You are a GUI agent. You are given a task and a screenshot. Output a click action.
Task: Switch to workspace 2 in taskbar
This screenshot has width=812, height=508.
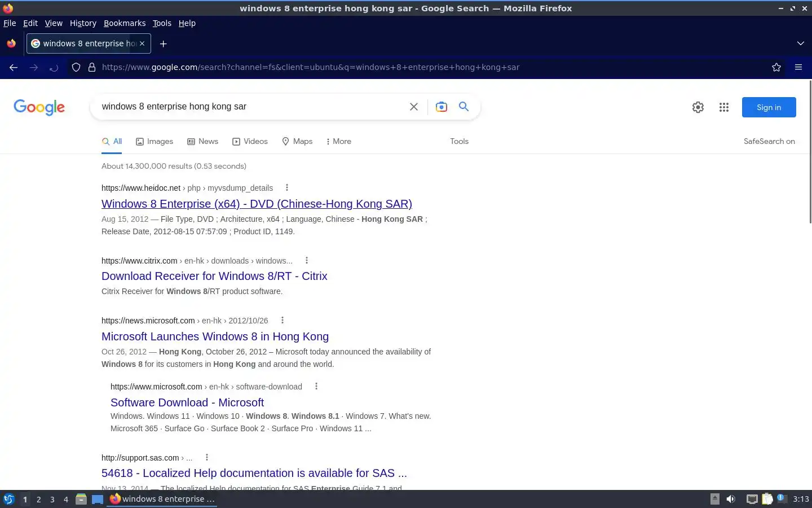coord(38,499)
